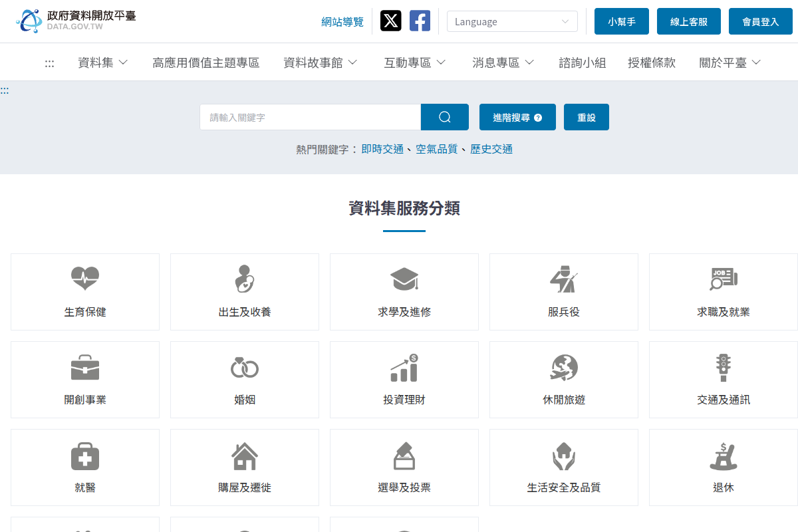The height and width of the screenshot is (532, 798).
Task: Click the 會員登入 login button
Action: click(760, 21)
